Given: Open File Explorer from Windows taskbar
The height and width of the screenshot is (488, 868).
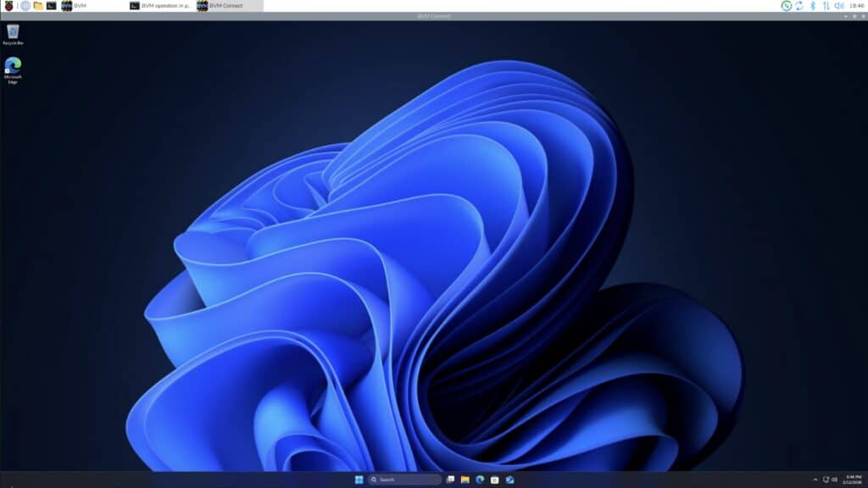Looking at the screenshot, I should click(x=465, y=480).
